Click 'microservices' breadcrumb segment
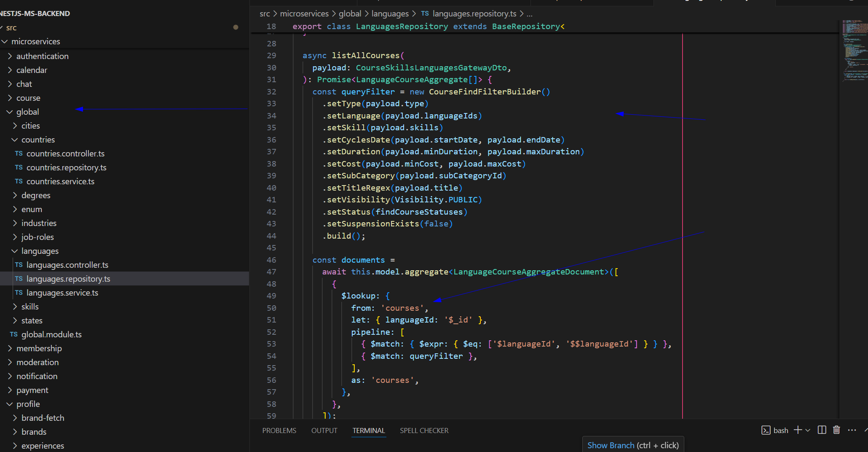This screenshot has height=452, width=868. click(304, 13)
